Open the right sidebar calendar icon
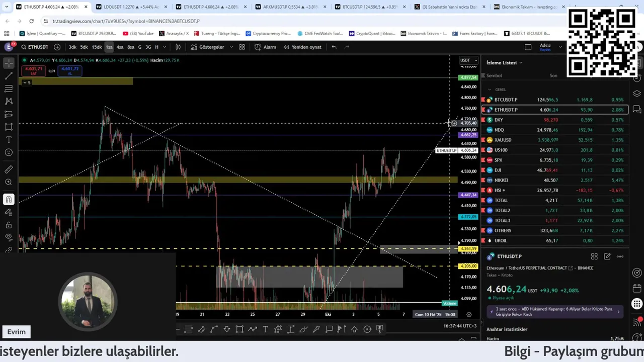The height and width of the screenshot is (362, 644). pyautogui.click(x=637, y=288)
